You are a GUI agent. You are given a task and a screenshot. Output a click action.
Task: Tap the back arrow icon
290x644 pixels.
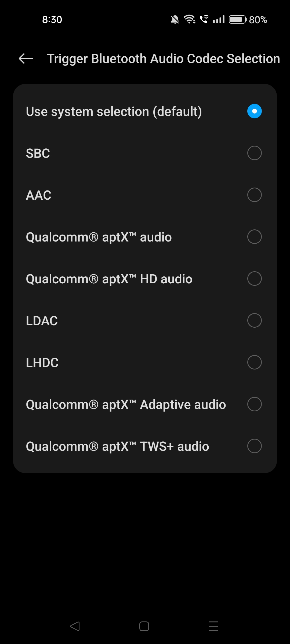(26, 58)
